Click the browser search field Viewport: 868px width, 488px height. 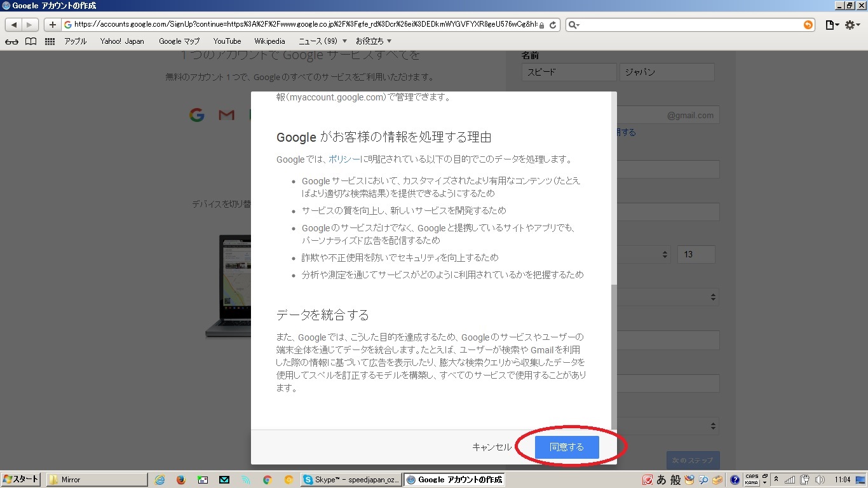click(x=689, y=25)
